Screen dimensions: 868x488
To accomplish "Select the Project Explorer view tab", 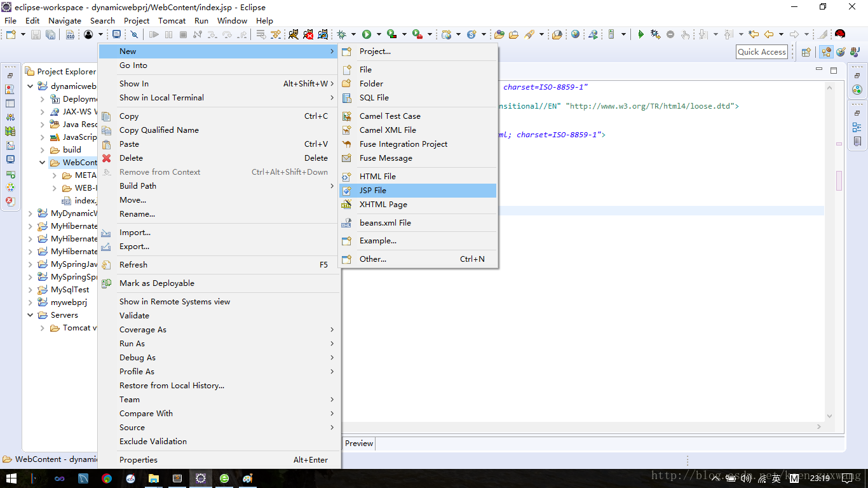I will 61,72.
